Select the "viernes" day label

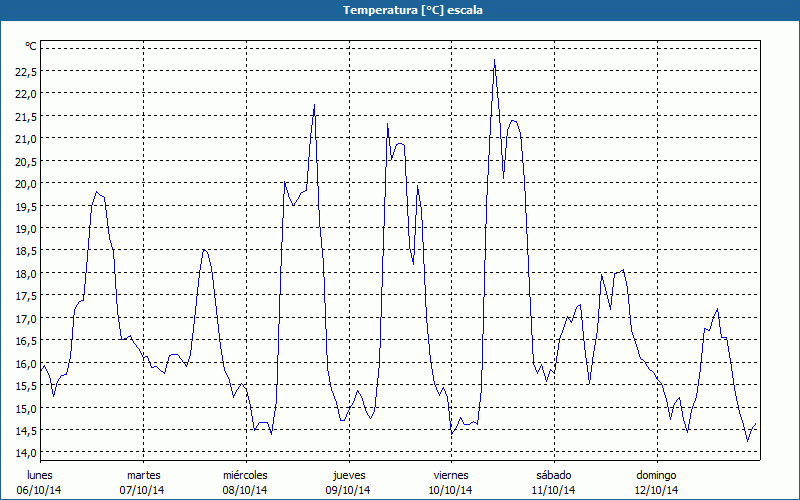[451, 474]
